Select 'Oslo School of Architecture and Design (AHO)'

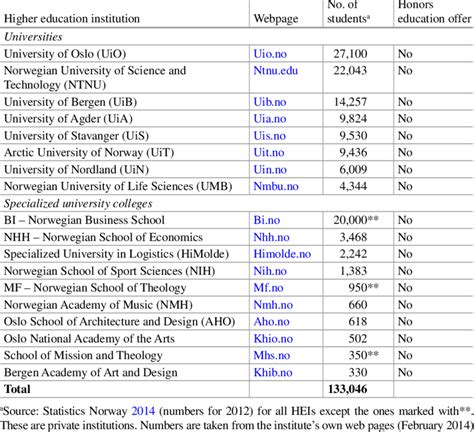[119, 321]
